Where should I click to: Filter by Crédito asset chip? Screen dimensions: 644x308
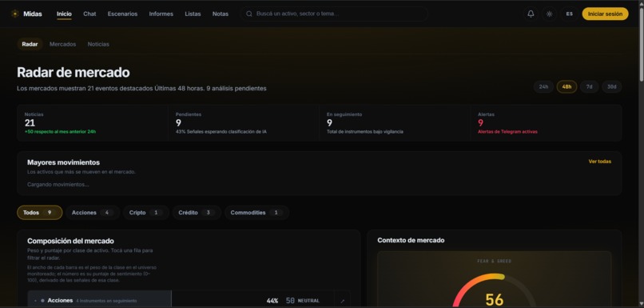[197, 213]
